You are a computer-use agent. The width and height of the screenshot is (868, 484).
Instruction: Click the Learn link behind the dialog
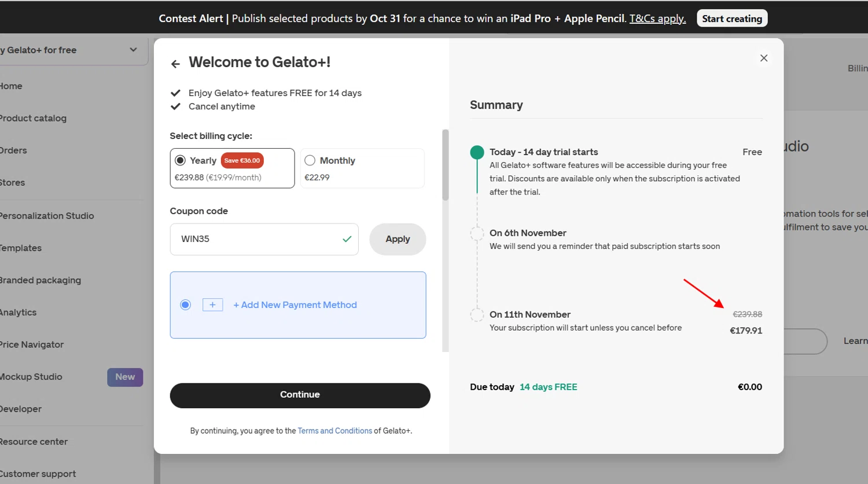(855, 341)
